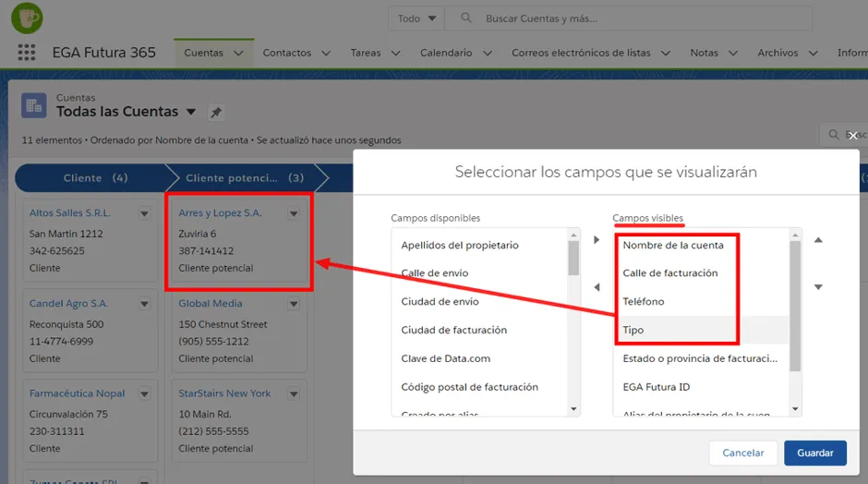This screenshot has width=868, height=484.
Task: Open the Candel Agro S.A. account link
Action: click(68, 304)
